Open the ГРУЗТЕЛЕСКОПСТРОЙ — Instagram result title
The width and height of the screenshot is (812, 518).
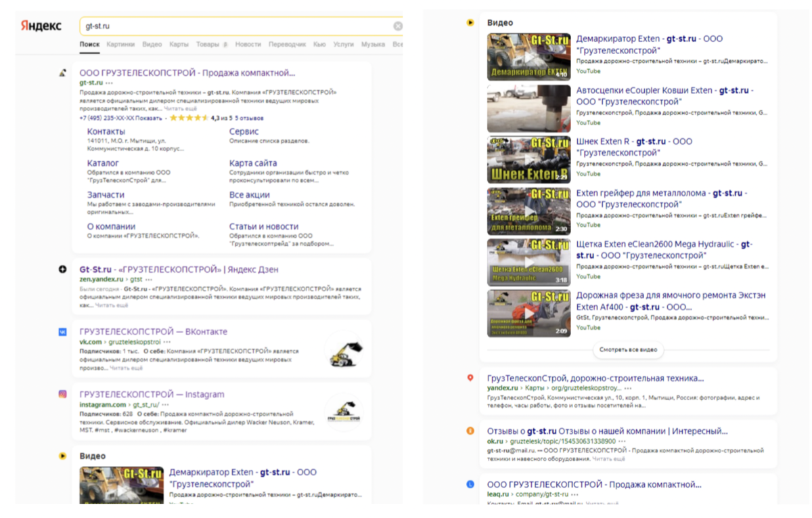[x=152, y=394]
